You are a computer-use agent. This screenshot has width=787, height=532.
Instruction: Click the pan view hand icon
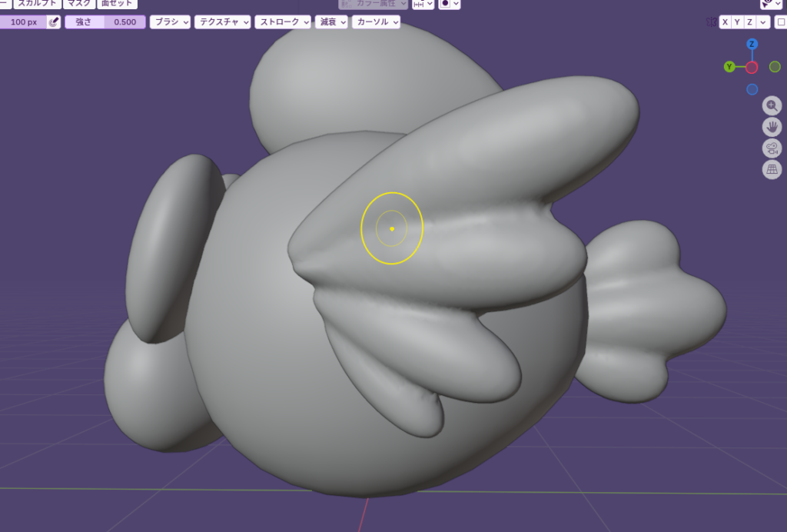[772, 127]
